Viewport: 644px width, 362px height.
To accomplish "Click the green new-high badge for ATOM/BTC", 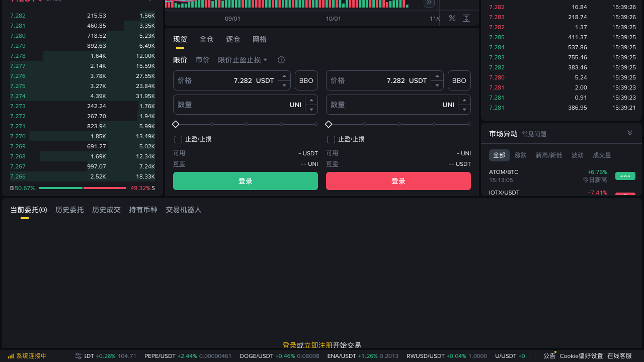I will [625, 176].
